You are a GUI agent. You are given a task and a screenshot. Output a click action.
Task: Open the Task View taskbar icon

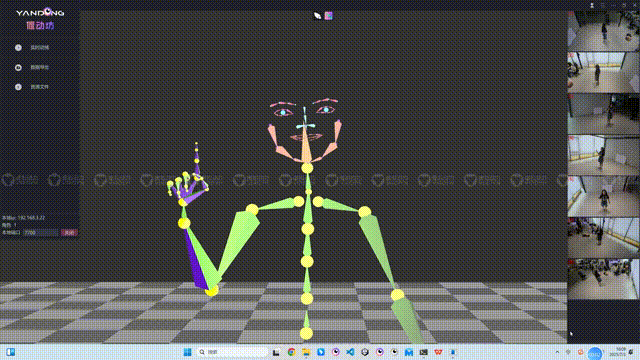[276, 352]
